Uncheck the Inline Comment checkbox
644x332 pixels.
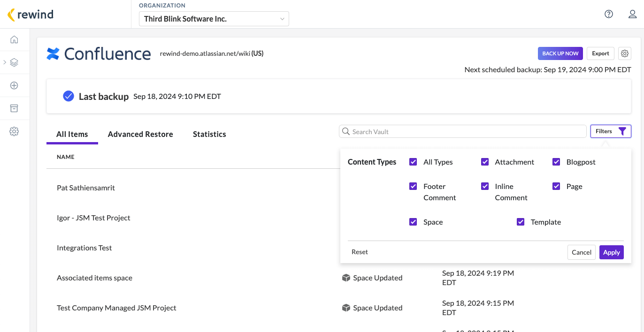(x=485, y=186)
